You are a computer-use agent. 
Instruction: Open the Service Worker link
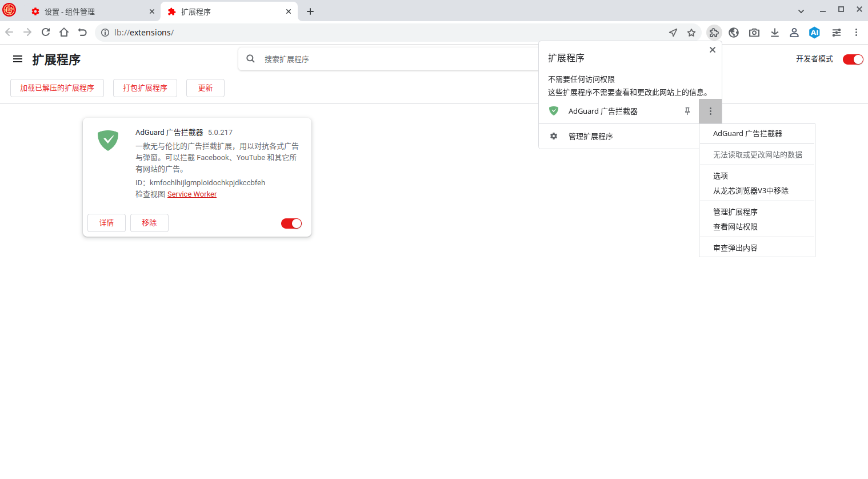coord(192,194)
